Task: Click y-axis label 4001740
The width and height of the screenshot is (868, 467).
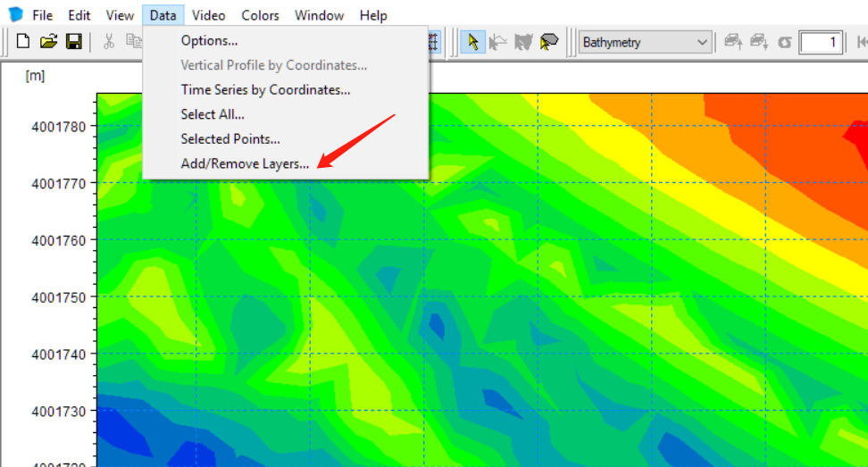Action: 59,354
